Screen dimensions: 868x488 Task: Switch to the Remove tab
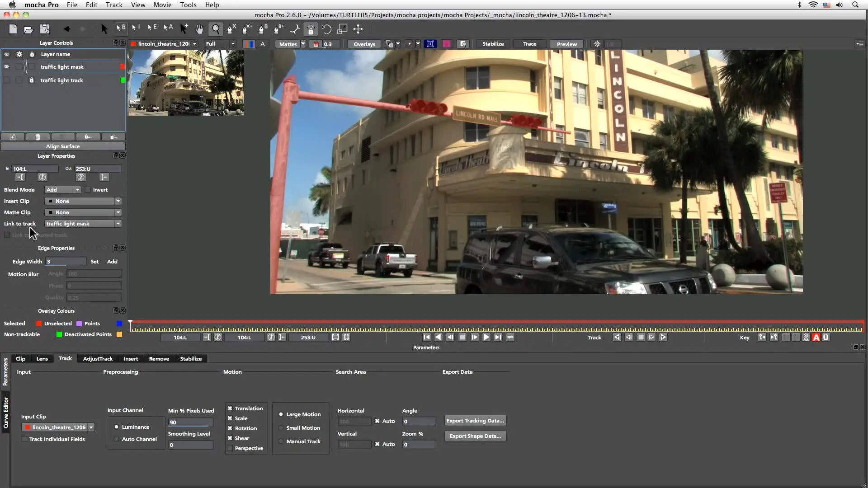coord(159,359)
